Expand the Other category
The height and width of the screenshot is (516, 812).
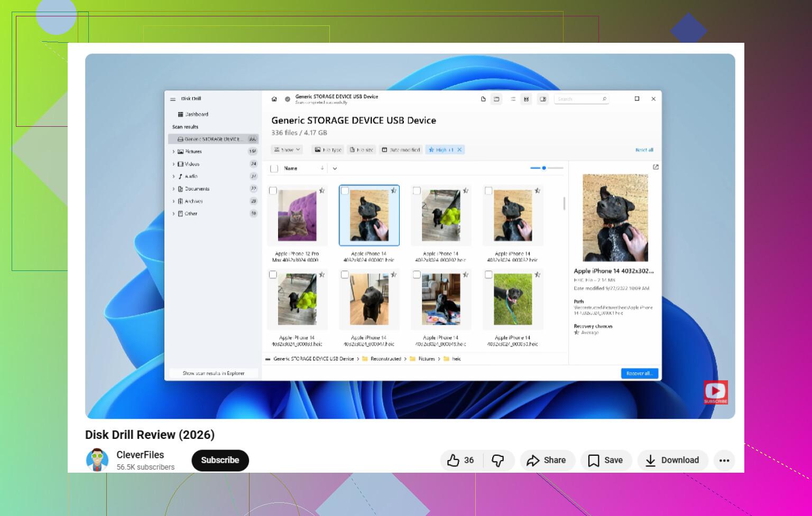[173, 214]
